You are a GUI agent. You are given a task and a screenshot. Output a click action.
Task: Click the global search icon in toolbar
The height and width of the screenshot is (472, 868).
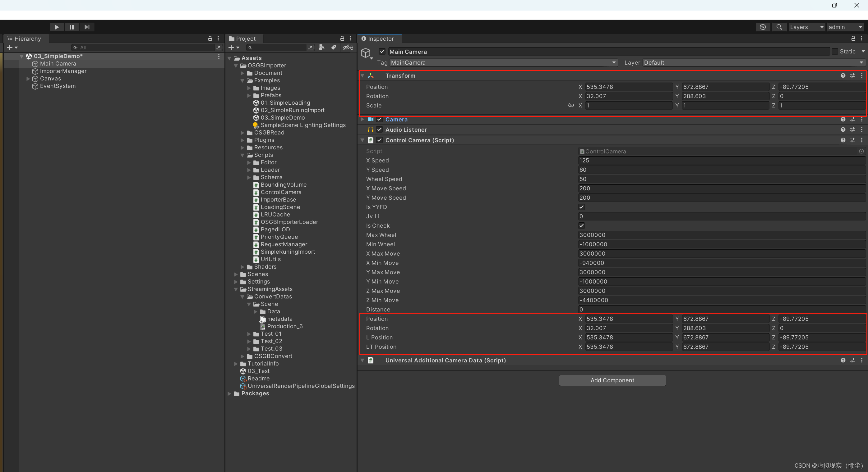point(779,27)
